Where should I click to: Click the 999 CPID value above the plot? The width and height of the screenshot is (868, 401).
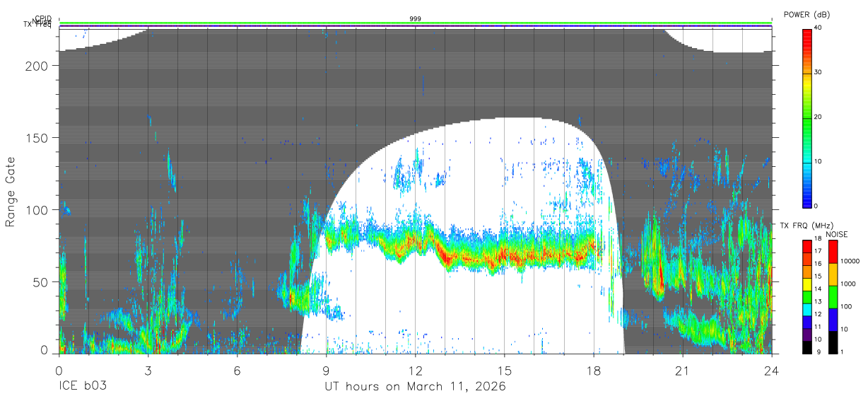pyautogui.click(x=416, y=19)
